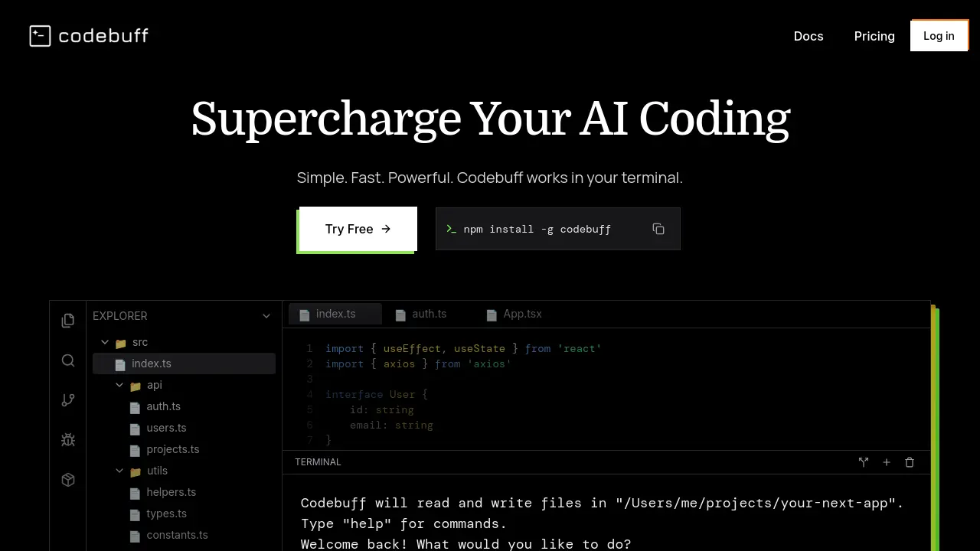This screenshot has height=551, width=980.
Task: Click code line 1 importing useEffect
Action: coord(463,348)
